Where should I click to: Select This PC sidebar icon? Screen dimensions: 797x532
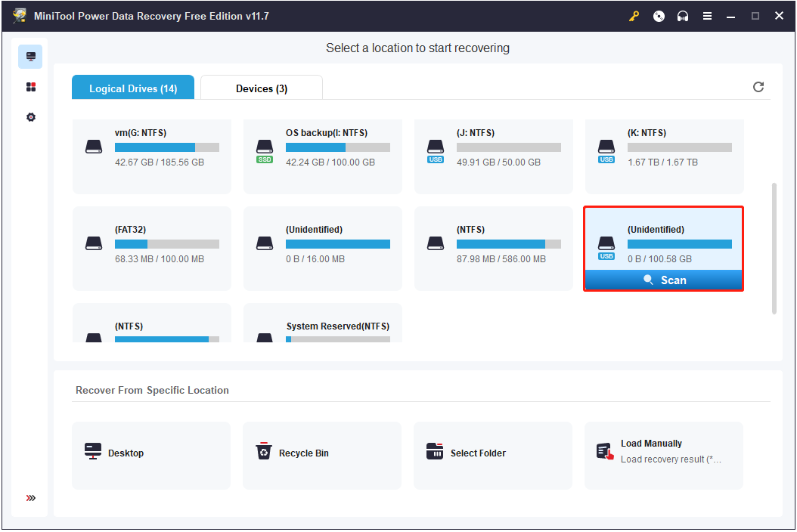click(x=30, y=57)
